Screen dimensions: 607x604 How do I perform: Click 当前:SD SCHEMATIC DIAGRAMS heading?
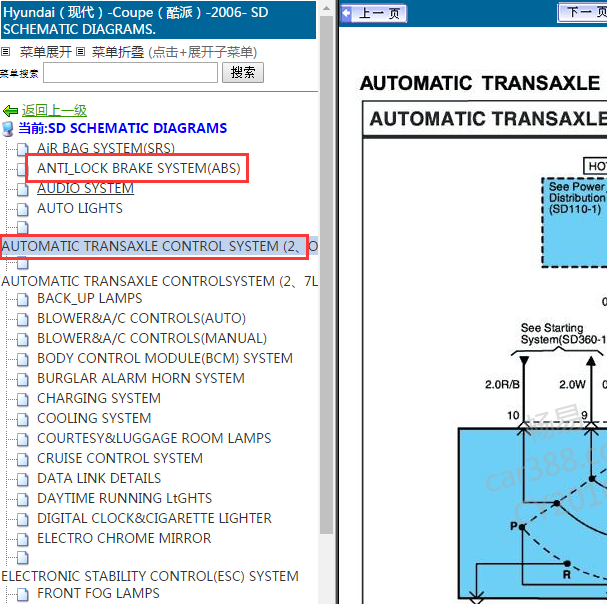(x=123, y=128)
